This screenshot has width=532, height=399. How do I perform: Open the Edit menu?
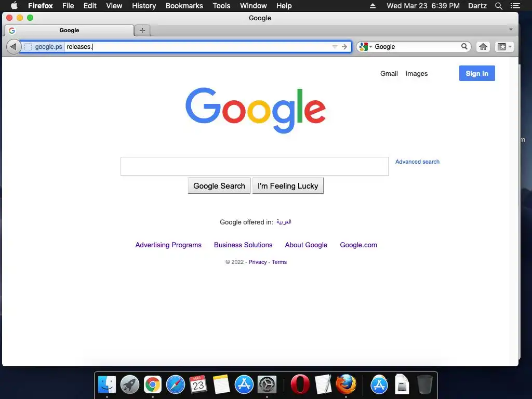pos(90,6)
